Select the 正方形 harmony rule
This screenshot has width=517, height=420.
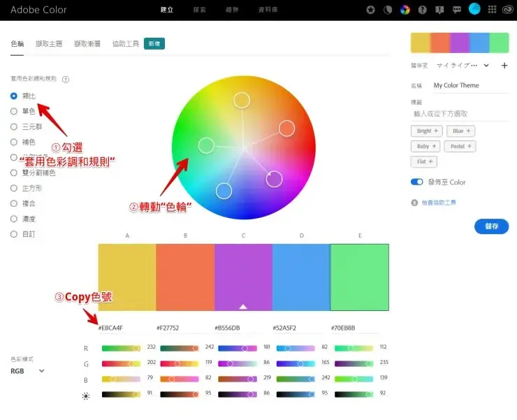pos(14,188)
